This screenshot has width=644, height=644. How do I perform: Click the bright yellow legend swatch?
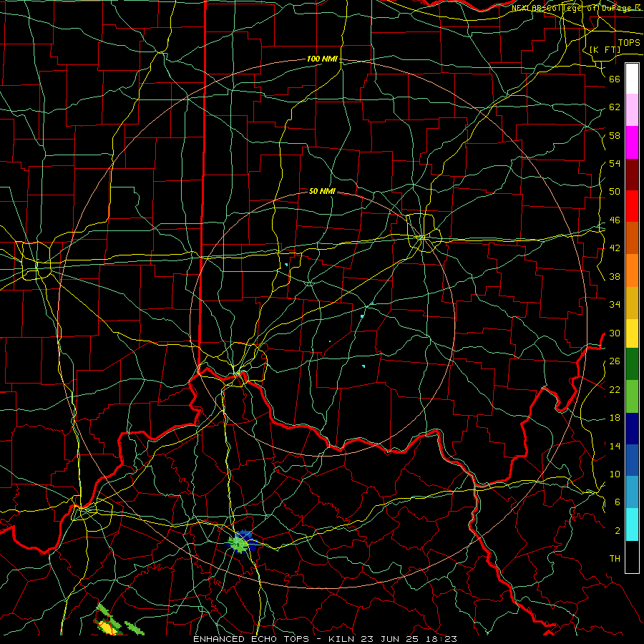(x=632, y=333)
